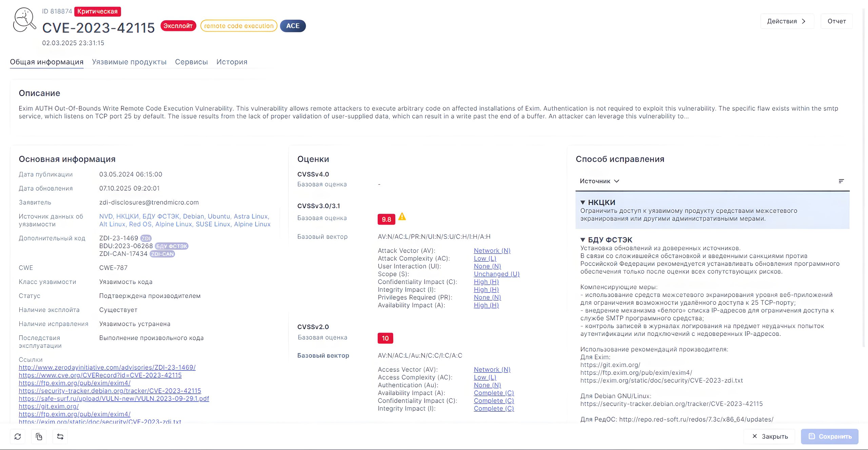868x450 pixels.
Task: Click the Network (N) CVSSv3 attack vector link
Action: (492, 250)
